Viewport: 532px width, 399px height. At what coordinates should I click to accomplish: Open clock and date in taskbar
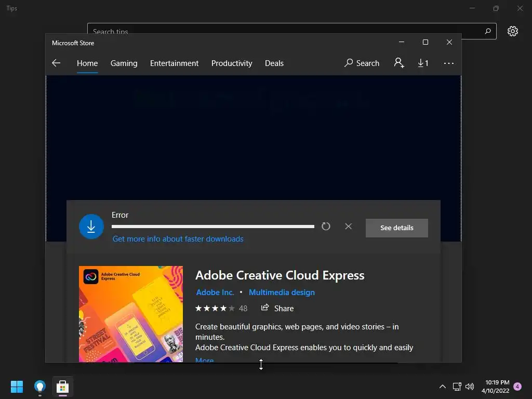495,387
